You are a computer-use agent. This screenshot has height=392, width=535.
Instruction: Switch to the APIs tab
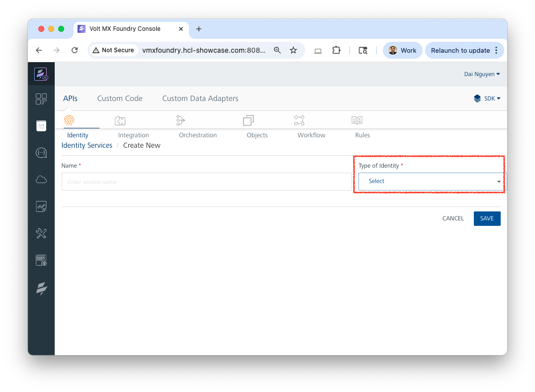point(70,98)
